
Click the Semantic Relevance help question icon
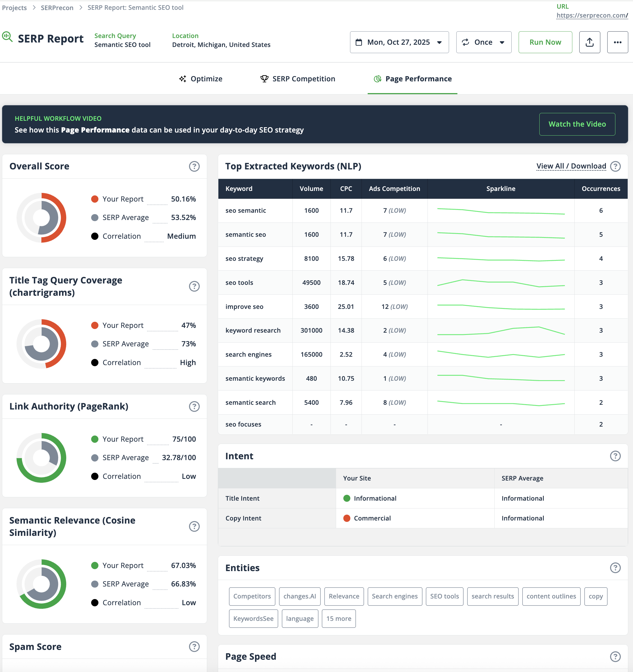click(x=194, y=526)
